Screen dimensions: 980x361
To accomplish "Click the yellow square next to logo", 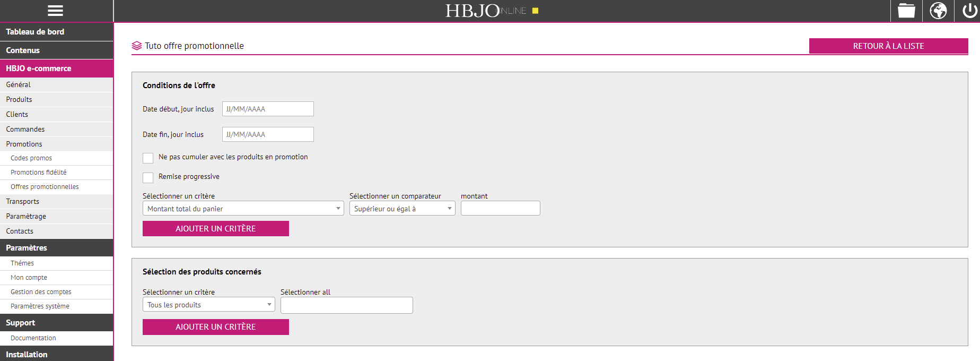I will [535, 11].
